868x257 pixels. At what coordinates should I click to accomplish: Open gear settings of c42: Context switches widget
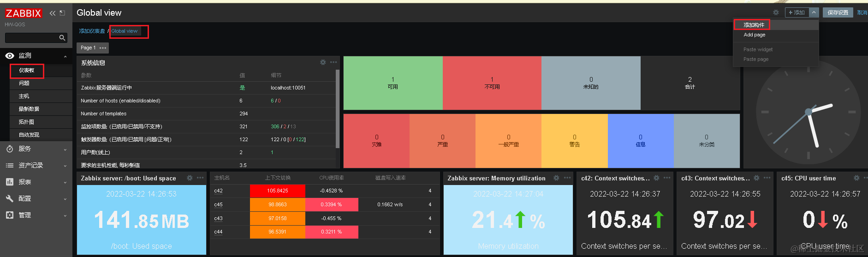pos(656,178)
